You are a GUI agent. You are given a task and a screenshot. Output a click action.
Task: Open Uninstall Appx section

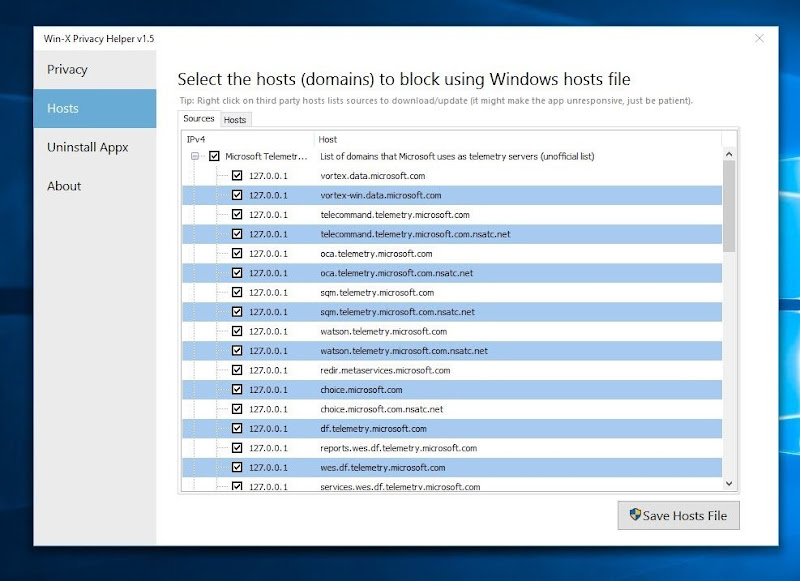(x=95, y=147)
